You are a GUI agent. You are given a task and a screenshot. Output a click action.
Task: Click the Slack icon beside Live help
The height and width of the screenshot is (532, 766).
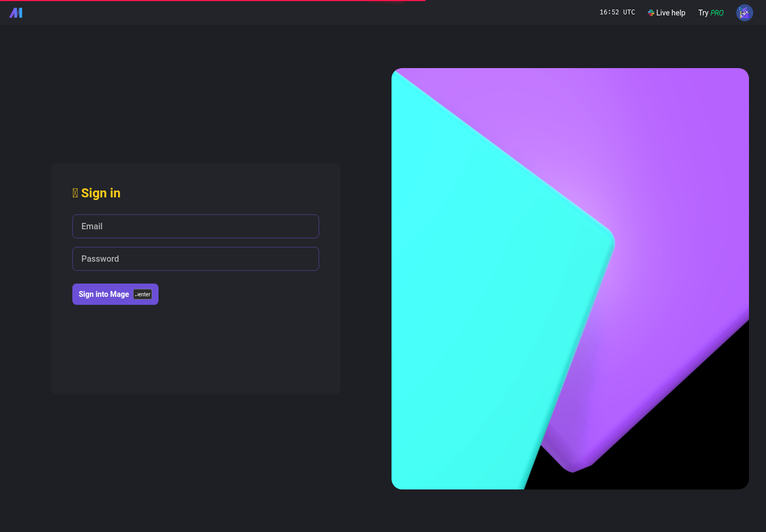point(651,13)
